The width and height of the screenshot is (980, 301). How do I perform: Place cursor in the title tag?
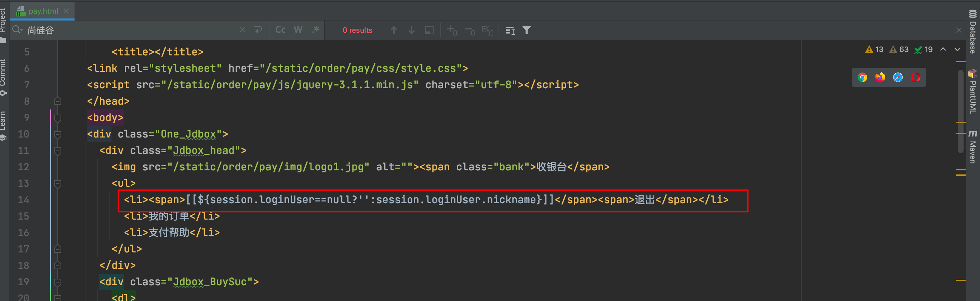(x=158, y=52)
